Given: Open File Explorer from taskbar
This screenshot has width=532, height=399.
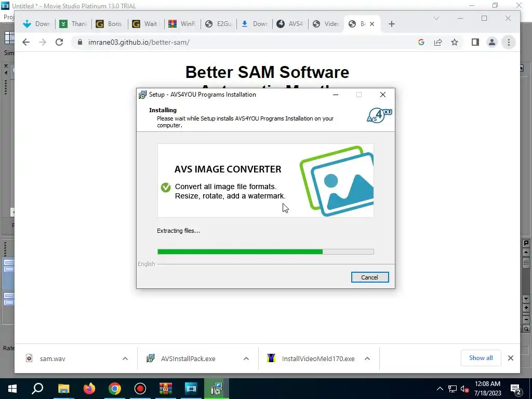Looking at the screenshot, I should [63, 389].
